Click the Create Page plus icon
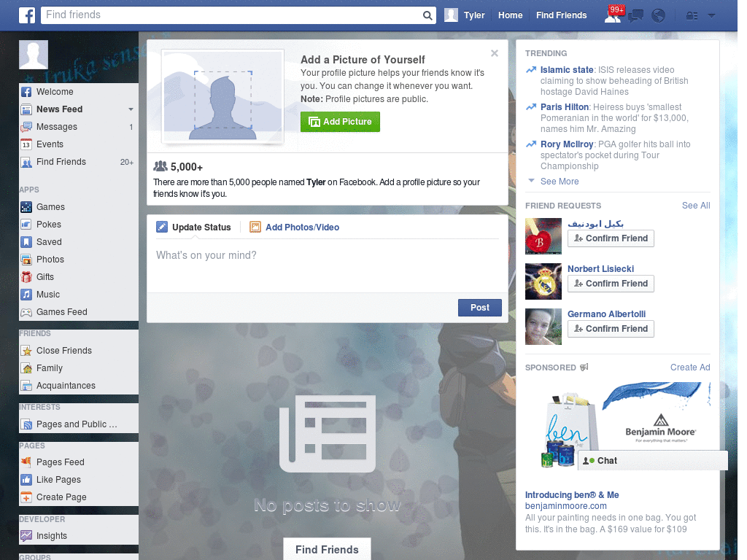The height and width of the screenshot is (560, 747). click(x=26, y=497)
